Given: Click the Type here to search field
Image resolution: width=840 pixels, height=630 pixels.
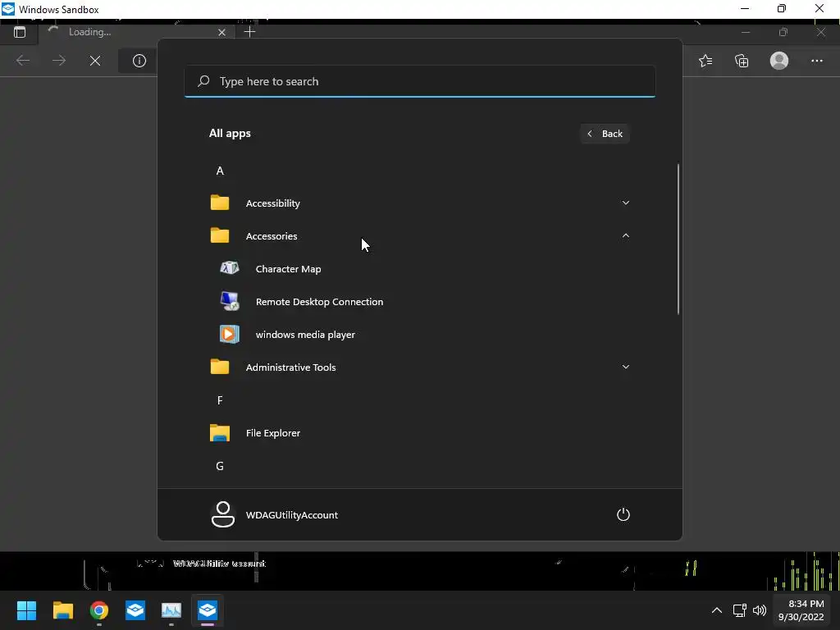Looking at the screenshot, I should click(x=419, y=81).
